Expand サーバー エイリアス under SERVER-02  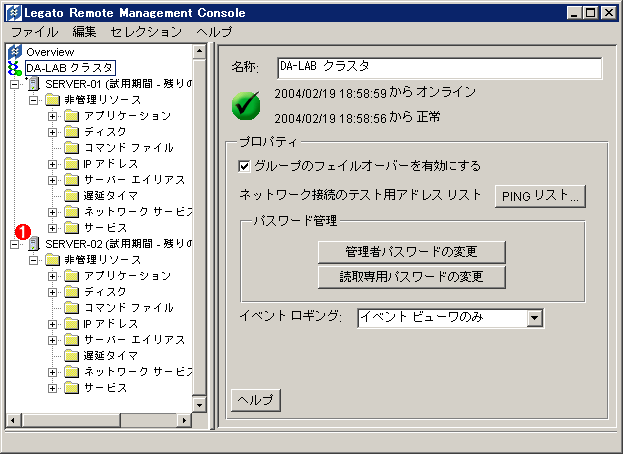click(52, 340)
